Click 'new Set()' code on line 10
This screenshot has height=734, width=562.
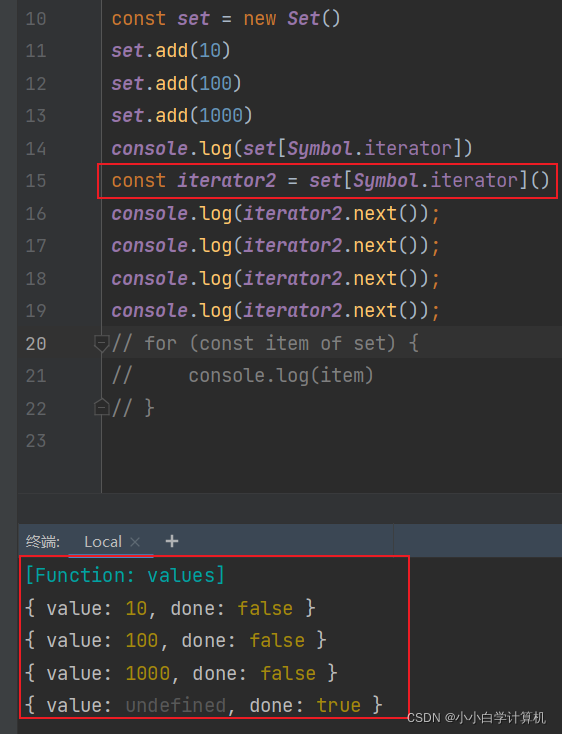[292, 19]
